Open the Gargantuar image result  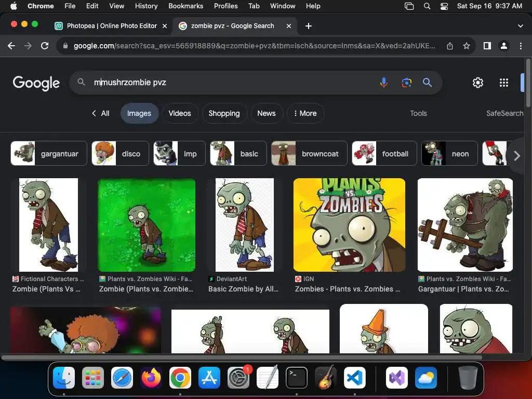[x=465, y=224]
